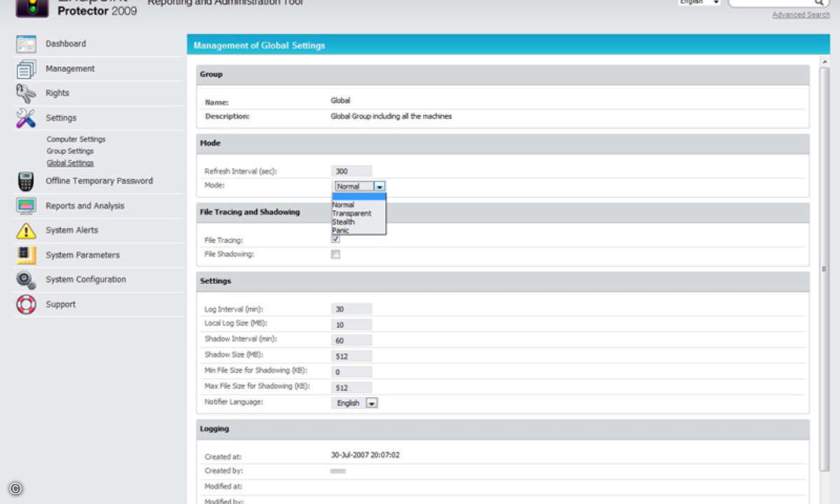Screen dimensions: 840x504
Task: Click the Support lifebuoy icon
Action: 26,304
